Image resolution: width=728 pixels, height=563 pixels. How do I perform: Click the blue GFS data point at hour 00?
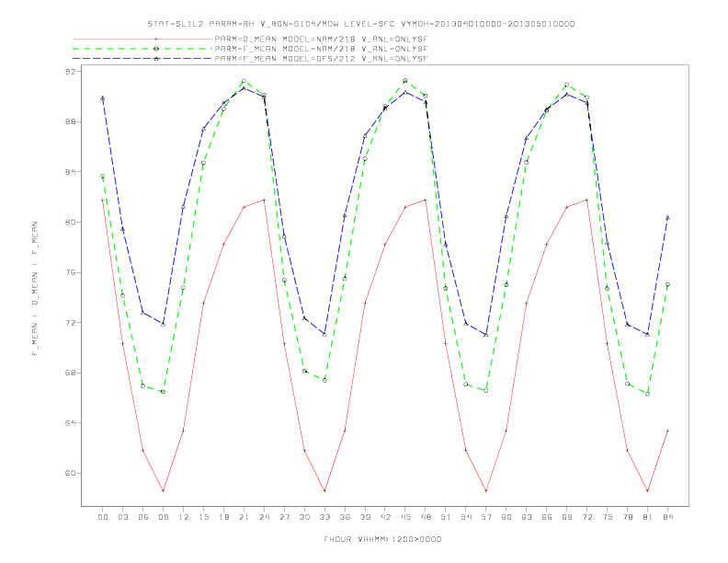point(103,98)
